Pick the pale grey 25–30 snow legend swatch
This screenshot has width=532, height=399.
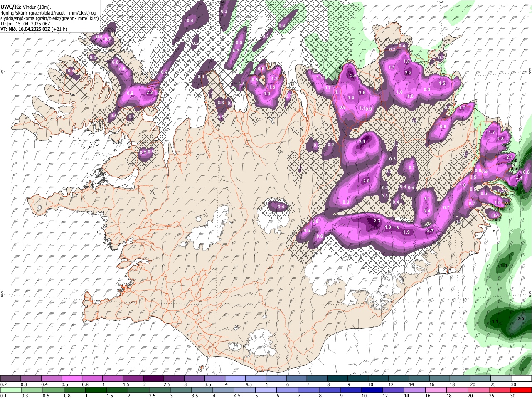[x=501, y=379]
